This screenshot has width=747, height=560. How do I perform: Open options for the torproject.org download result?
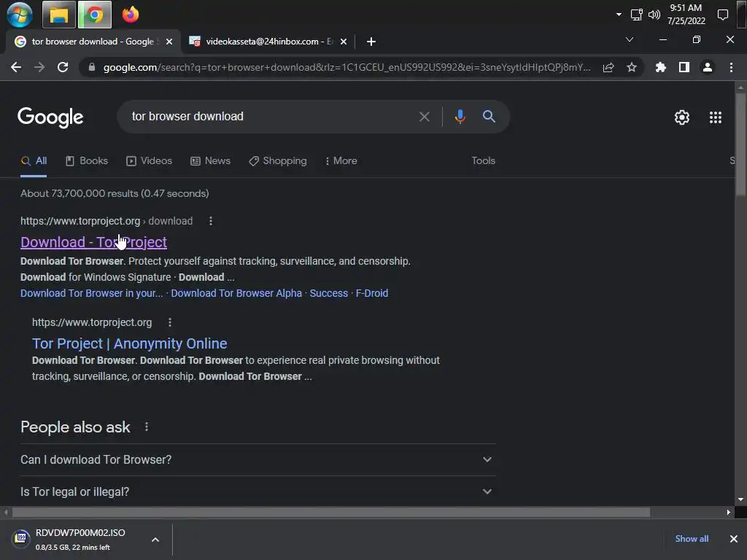click(x=211, y=221)
